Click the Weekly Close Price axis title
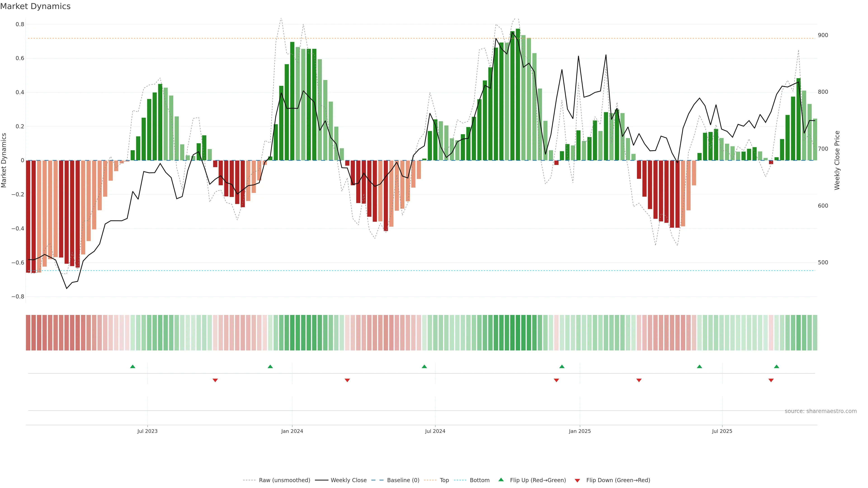Viewport: 868px width, 488px height. [837, 160]
